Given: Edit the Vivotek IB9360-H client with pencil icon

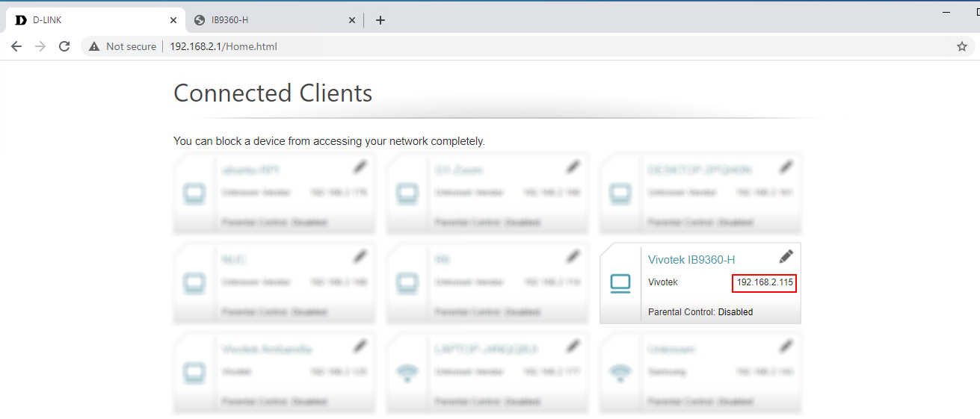Looking at the screenshot, I should [x=786, y=256].
